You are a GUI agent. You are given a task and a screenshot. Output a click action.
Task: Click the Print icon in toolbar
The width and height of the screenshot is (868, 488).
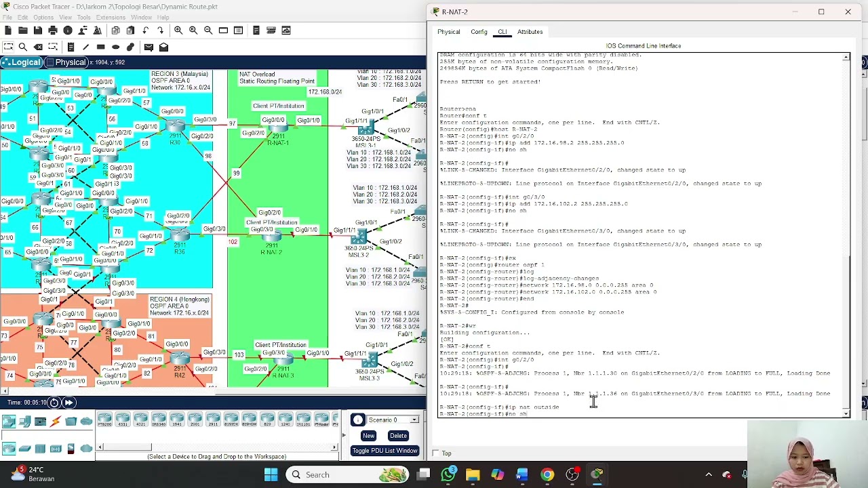(52, 30)
